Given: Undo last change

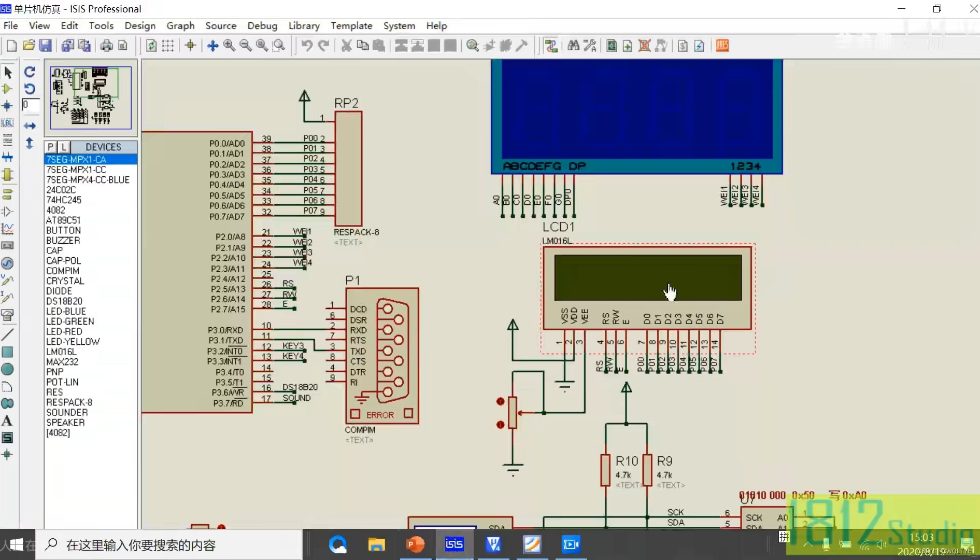Looking at the screenshot, I should click(x=307, y=46).
